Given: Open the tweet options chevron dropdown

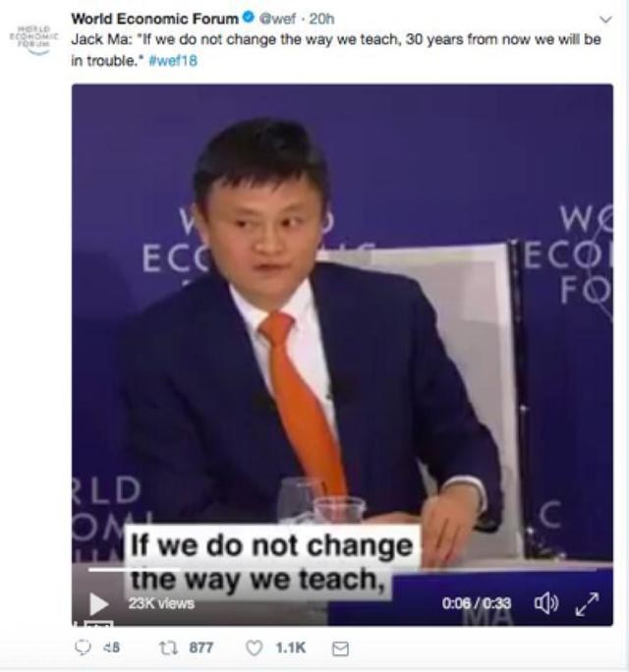Looking at the screenshot, I should pos(605,20).
